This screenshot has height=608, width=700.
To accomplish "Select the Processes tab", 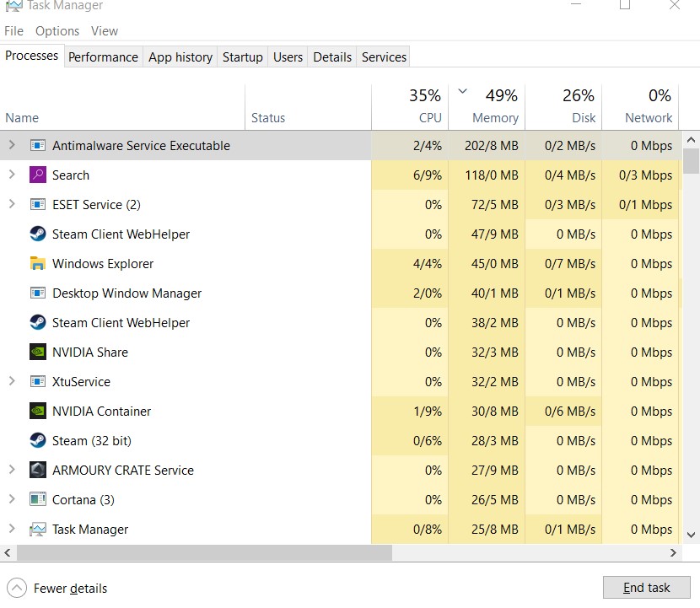I will click(32, 56).
